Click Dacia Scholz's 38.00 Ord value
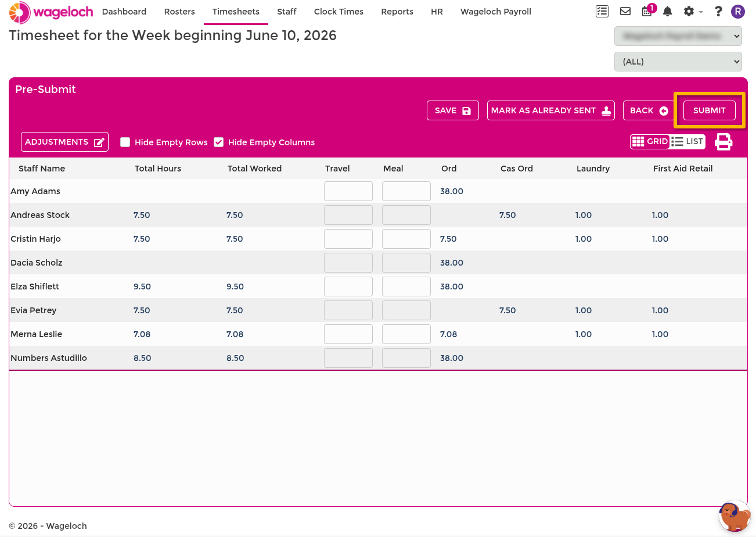This screenshot has height=537, width=756. [x=452, y=263]
